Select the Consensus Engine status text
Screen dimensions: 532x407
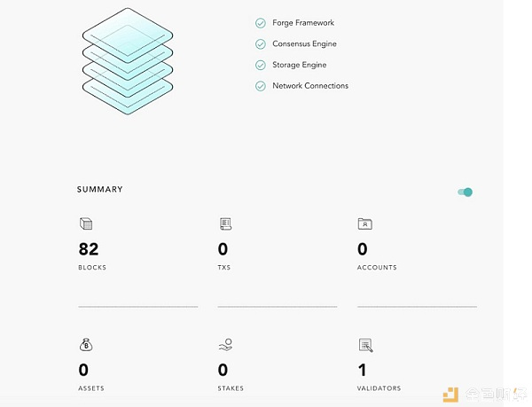tap(304, 43)
